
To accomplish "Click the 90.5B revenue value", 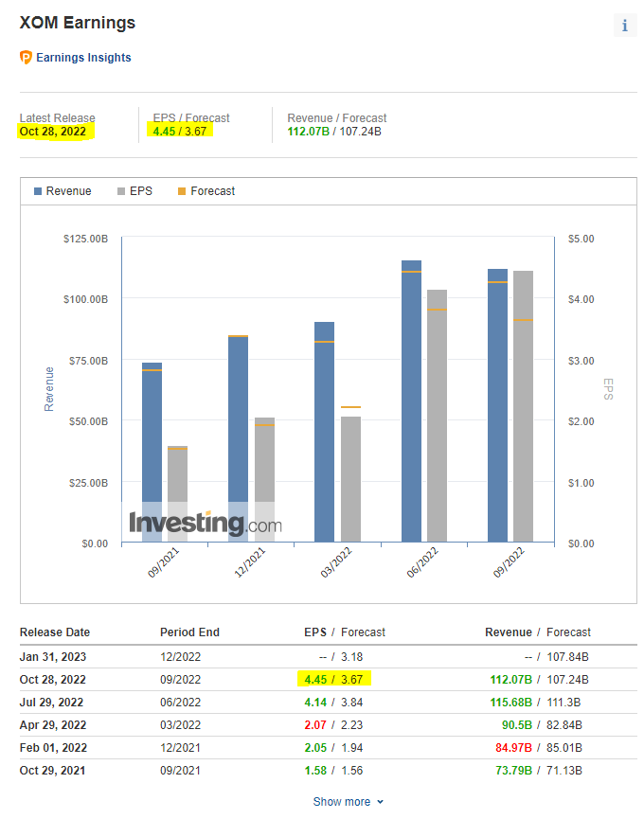I will pos(517,725).
